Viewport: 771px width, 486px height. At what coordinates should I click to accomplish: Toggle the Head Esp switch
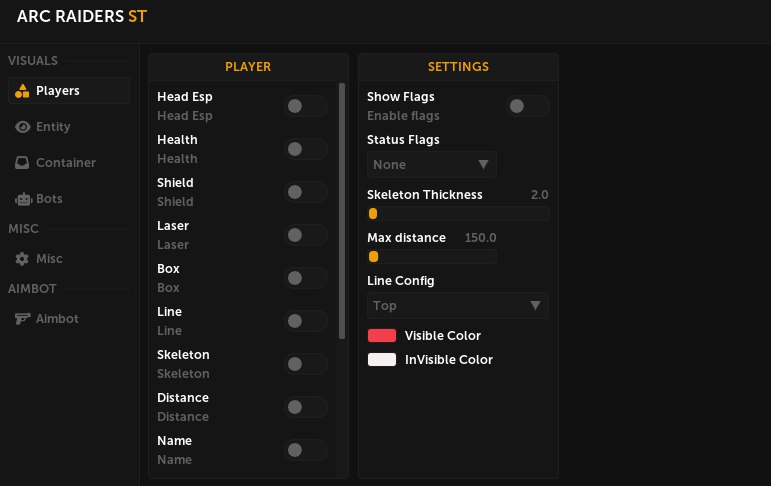click(305, 106)
